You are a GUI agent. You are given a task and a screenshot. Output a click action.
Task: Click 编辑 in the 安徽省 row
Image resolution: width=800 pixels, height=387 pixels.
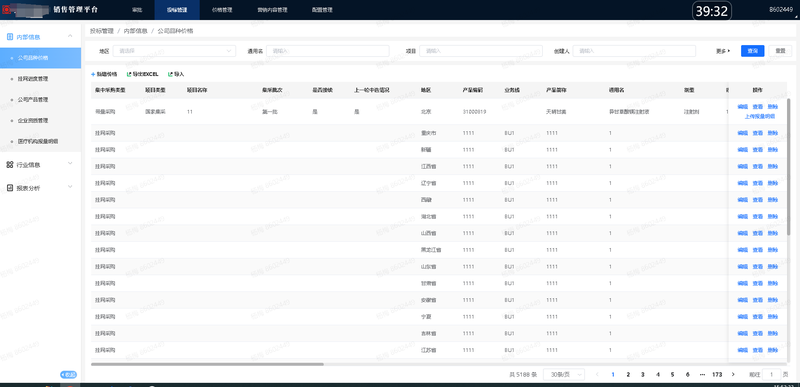(742, 300)
